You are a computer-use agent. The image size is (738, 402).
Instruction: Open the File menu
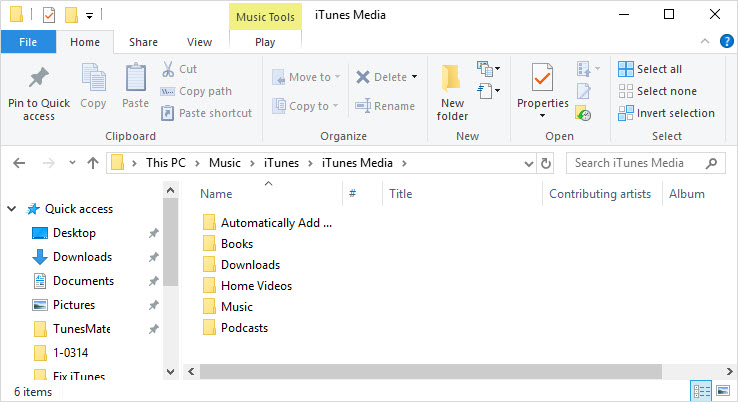28,42
